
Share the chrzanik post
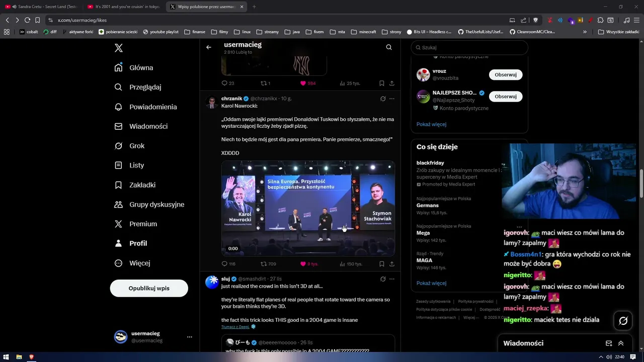tap(392, 264)
